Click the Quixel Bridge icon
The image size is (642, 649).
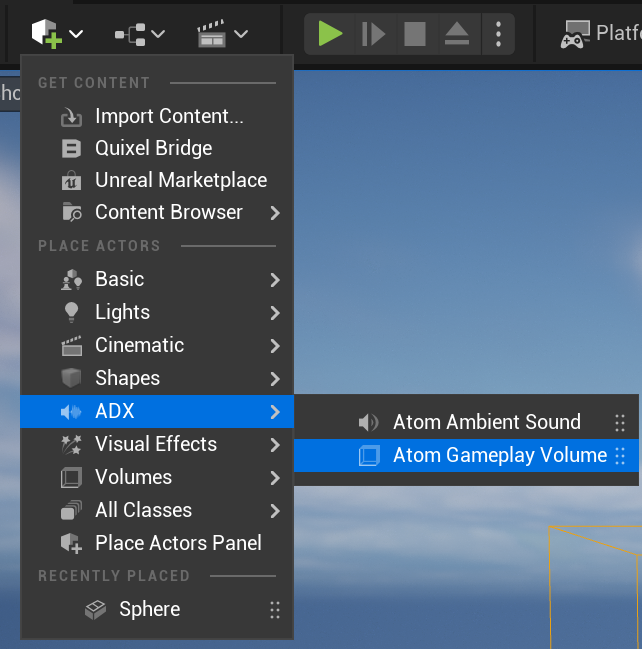pos(71,149)
